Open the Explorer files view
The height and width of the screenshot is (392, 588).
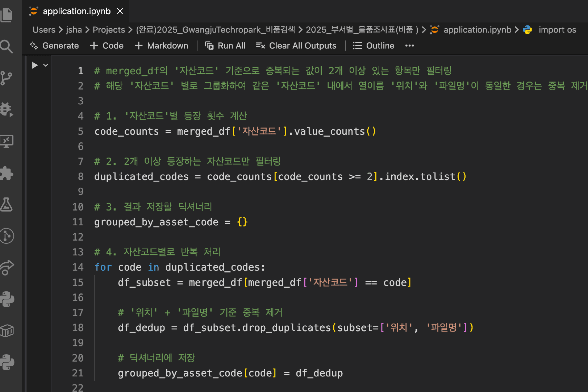pyautogui.click(x=7, y=15)
